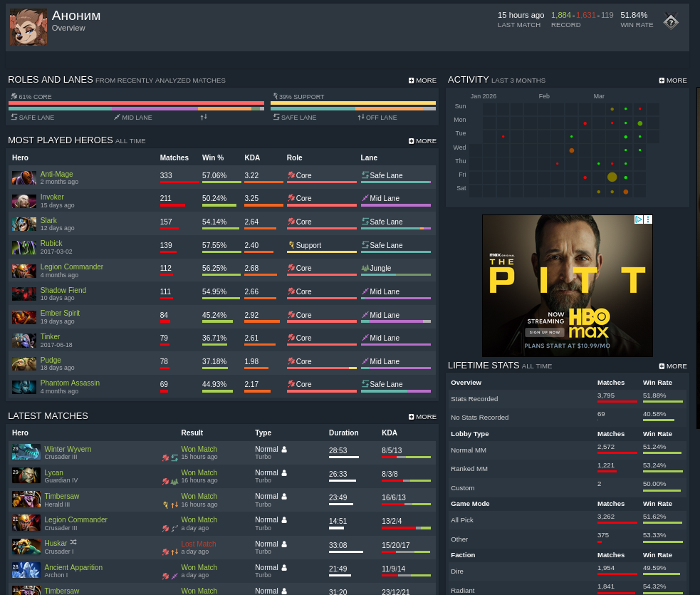The image size is (700, 595).
Task: Open Legion Commander in most played heroes
Action: click(x=72, y=267)
